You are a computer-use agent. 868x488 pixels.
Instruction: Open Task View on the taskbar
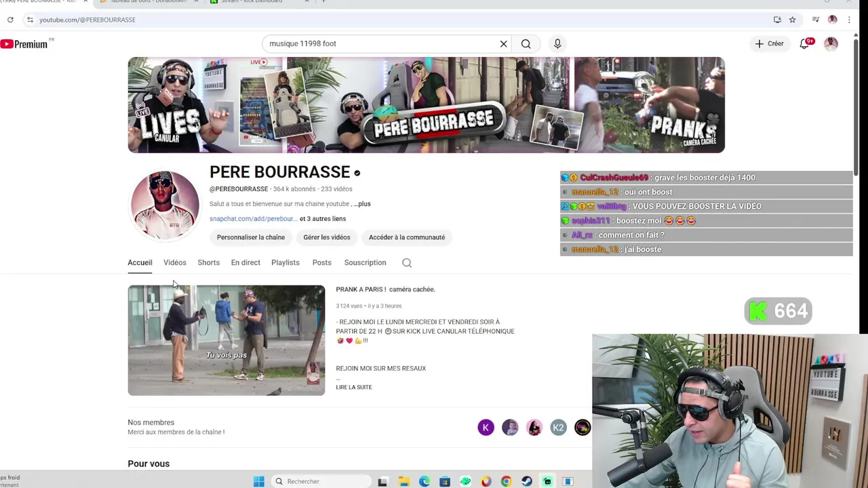[382, 481]
